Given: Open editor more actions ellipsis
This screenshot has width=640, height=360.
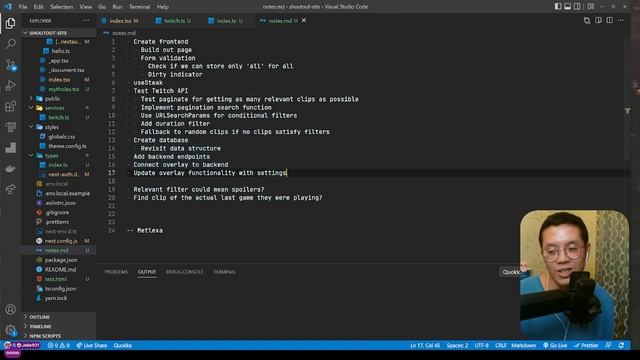Looking at the screenshot, I should tap(621, 20).
